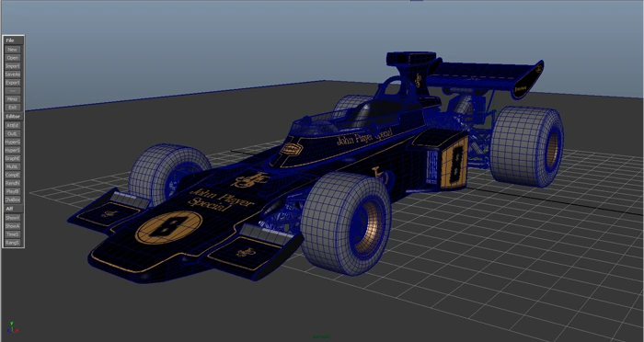Click the Open button in File panel
Image resolution: width=644 pixels, height=342 pixels.
coord(12,58)
